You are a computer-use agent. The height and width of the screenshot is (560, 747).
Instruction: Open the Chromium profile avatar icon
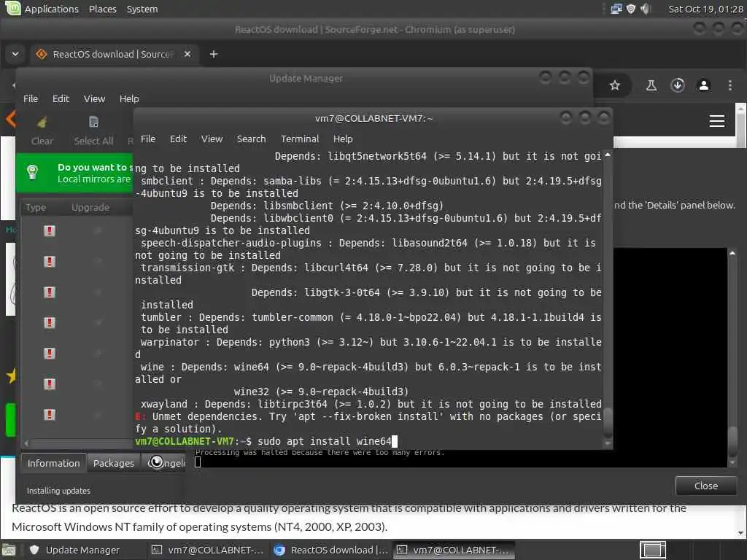tap(704, 85)
